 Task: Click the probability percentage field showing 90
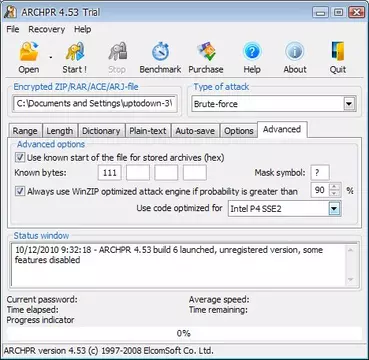tap(320, 190)
